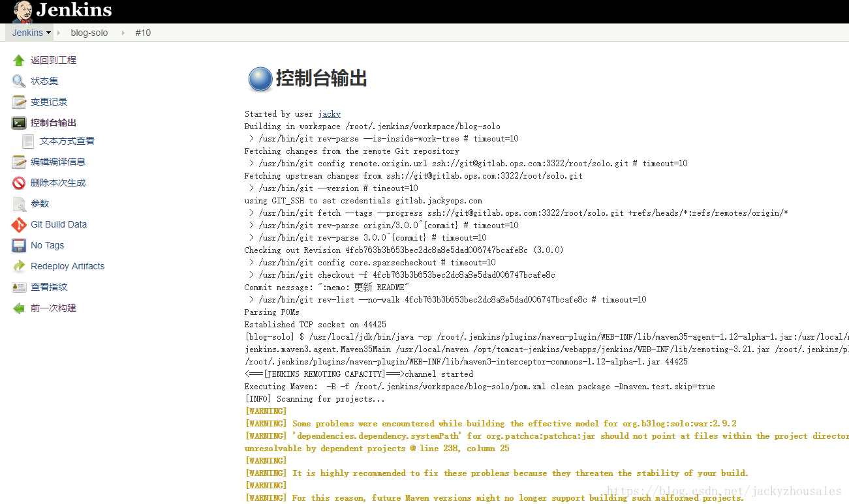Click the green left-arrow icon for 前一次构建
The width and height of the screenshot is (849, 504).
coord(19,308)
